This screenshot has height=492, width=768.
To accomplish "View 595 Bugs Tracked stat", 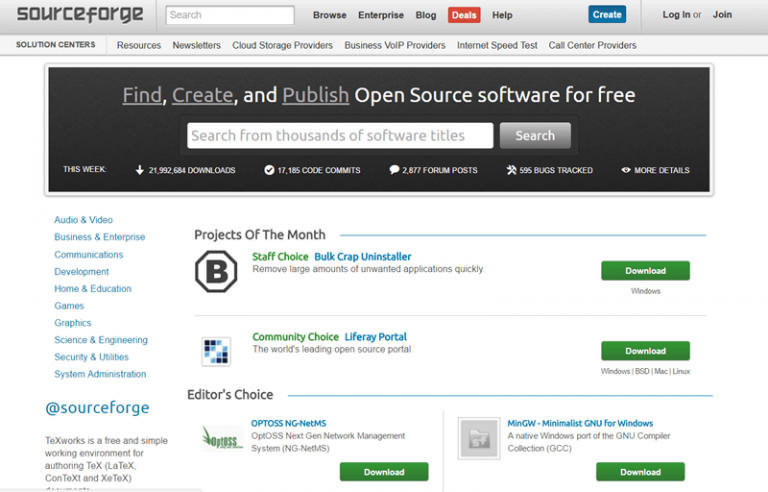I will tap(556, 170).
